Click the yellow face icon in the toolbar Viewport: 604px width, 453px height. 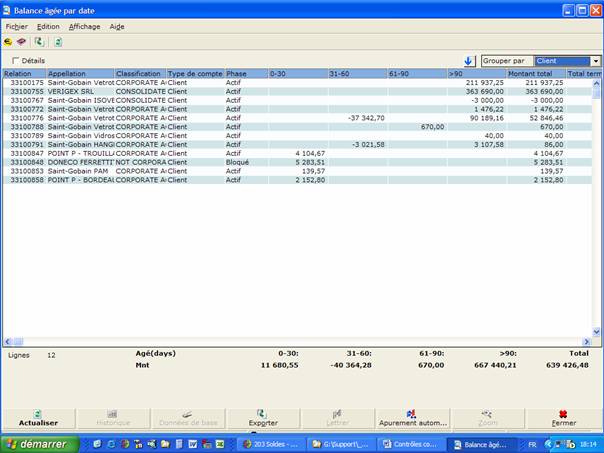click(x=9, y=42)
